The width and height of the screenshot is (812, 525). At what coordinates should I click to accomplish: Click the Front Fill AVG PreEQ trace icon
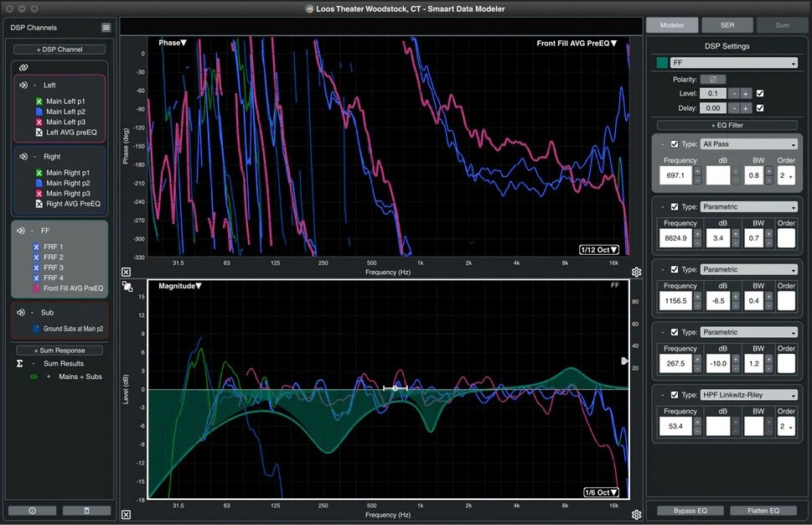point(36,288)
